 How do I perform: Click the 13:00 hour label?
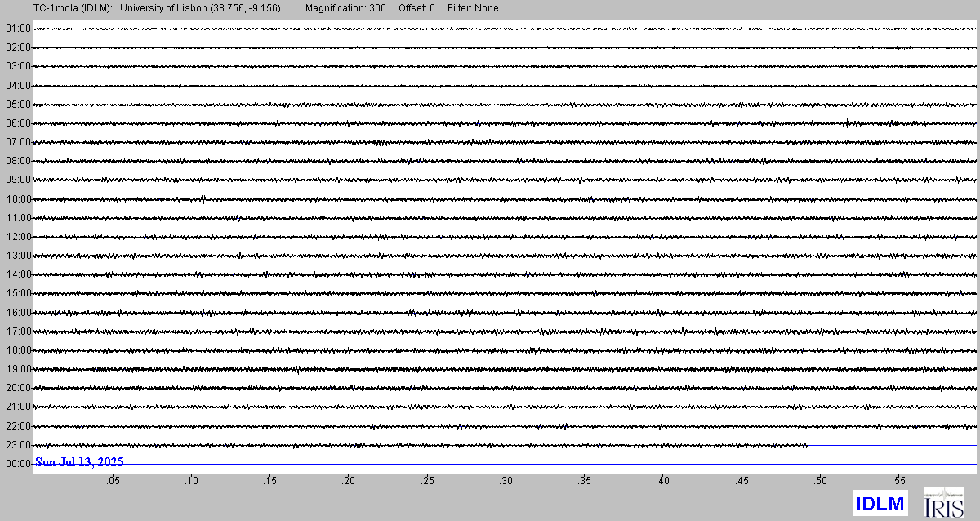point(18,256)
